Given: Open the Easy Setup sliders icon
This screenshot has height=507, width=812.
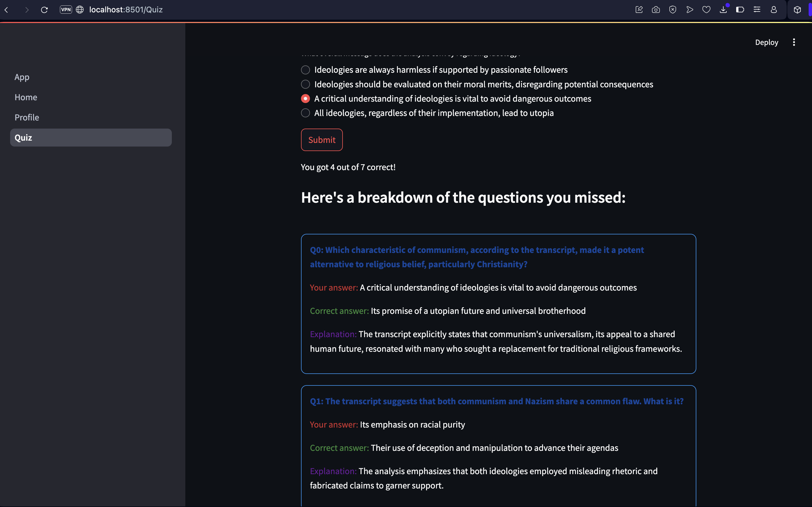Looking at the screenshot, I should (757, 10).
